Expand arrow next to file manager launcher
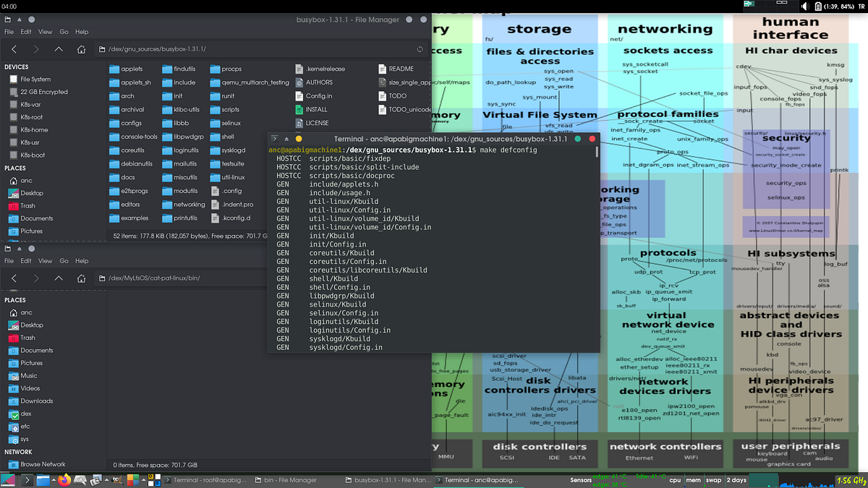This screenshot has width=868, height=488. [x=54, y=480]
